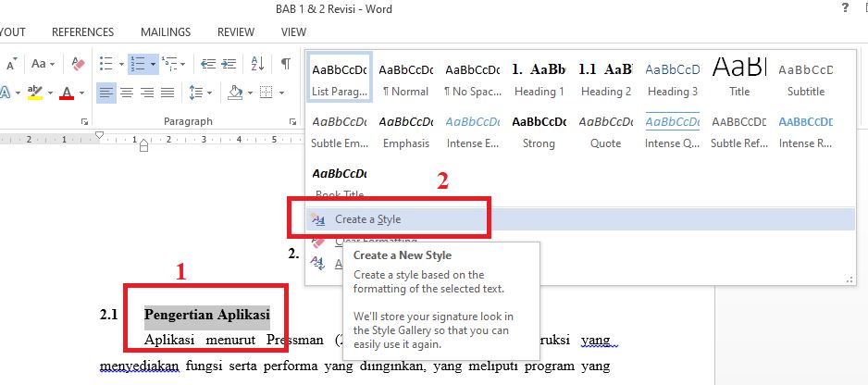Increase the paragraph indent
Screen dimensions: 868x385
click(229, 64)
